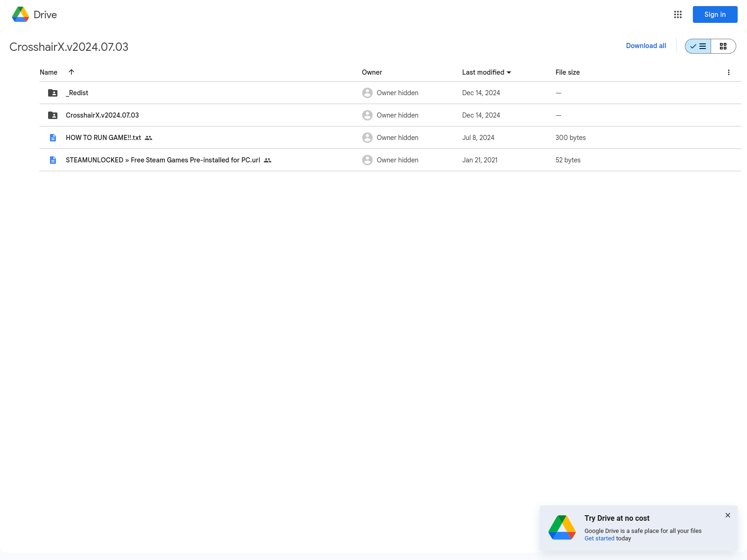This screenshot has height=560, width=747.
Task: Click owner avatar in CrosshairX folder row
Action: pyautogui.click(x=367, y=115)
